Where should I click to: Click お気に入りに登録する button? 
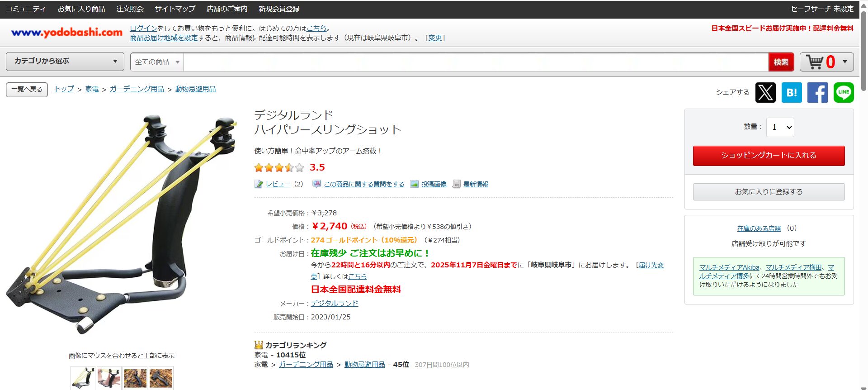point(769,192)
